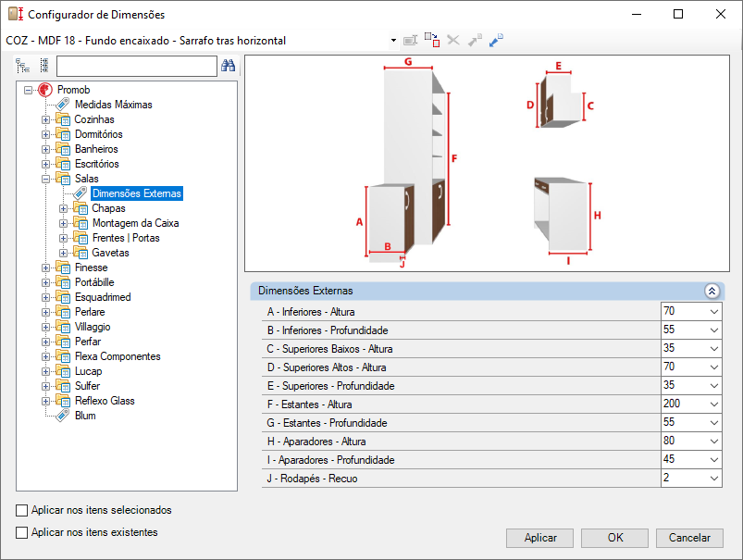Open the configuration name dropdown arrow
743x560 pixels.
[393, 41]
